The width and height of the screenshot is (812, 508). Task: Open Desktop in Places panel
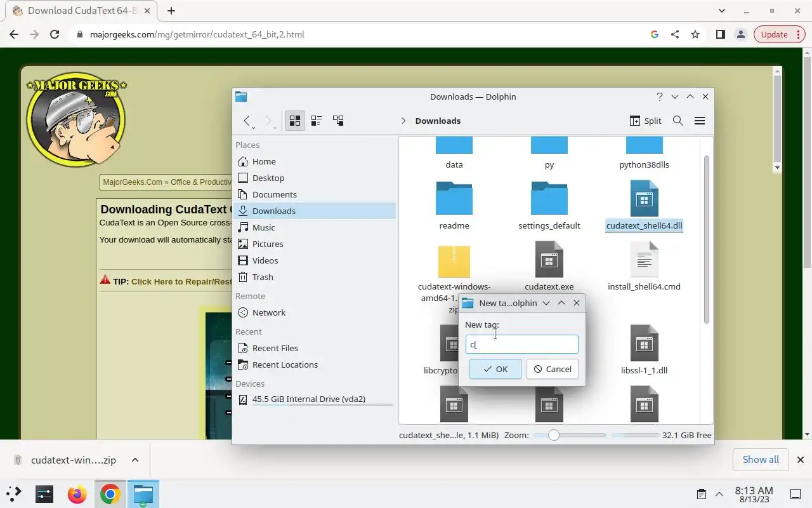(315, 178)
